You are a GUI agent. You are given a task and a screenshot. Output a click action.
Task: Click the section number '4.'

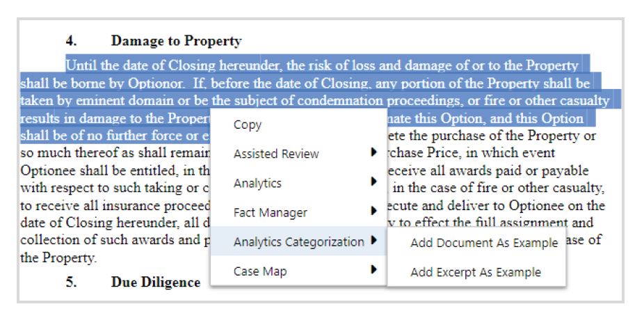coord(72,42)
